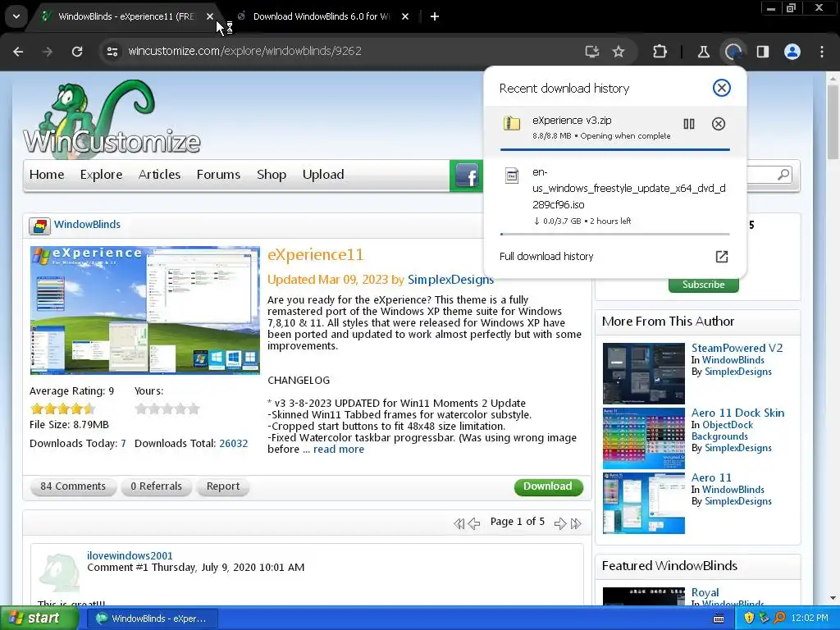Switch to Download WindowBlinds 6.0 tab

[x=322, y=16]
